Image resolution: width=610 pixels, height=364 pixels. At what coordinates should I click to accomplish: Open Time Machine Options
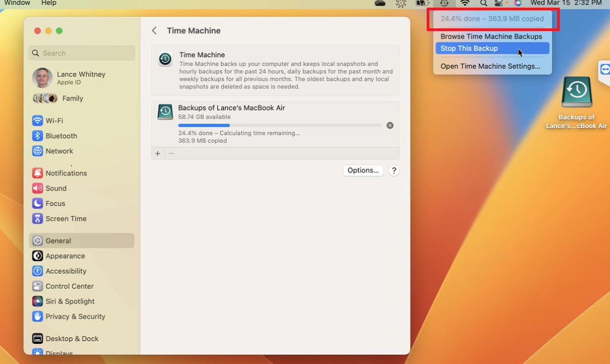tap(363, 170)
